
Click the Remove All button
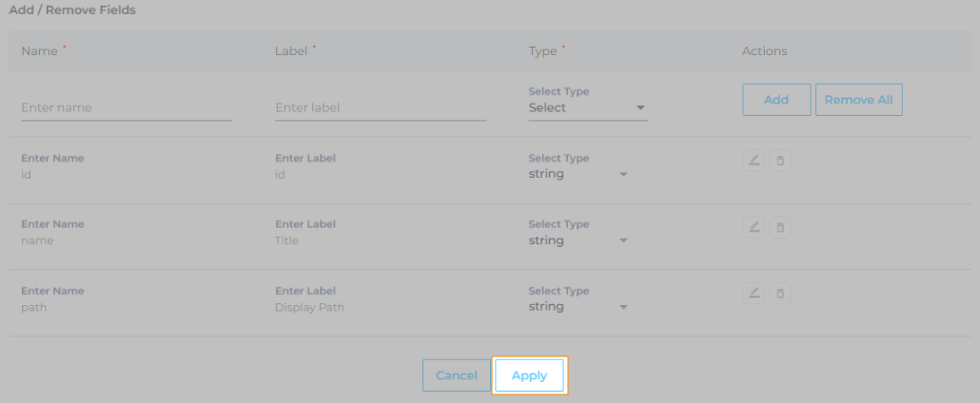858,100
